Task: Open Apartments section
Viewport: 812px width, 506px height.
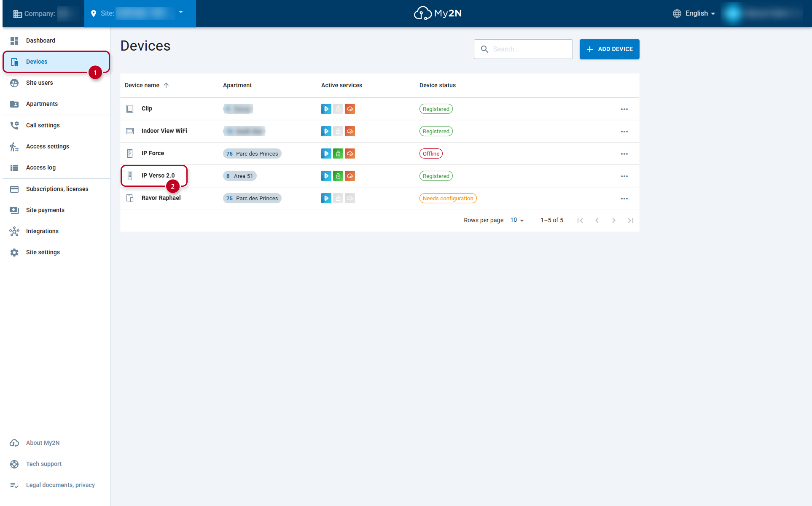Action: pos(56,104)
